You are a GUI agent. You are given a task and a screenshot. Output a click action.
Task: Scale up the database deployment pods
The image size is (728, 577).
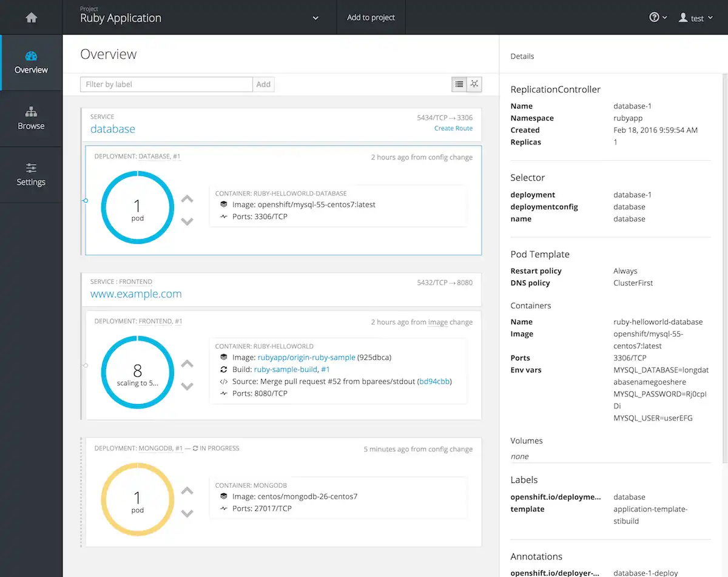[187, 199]
